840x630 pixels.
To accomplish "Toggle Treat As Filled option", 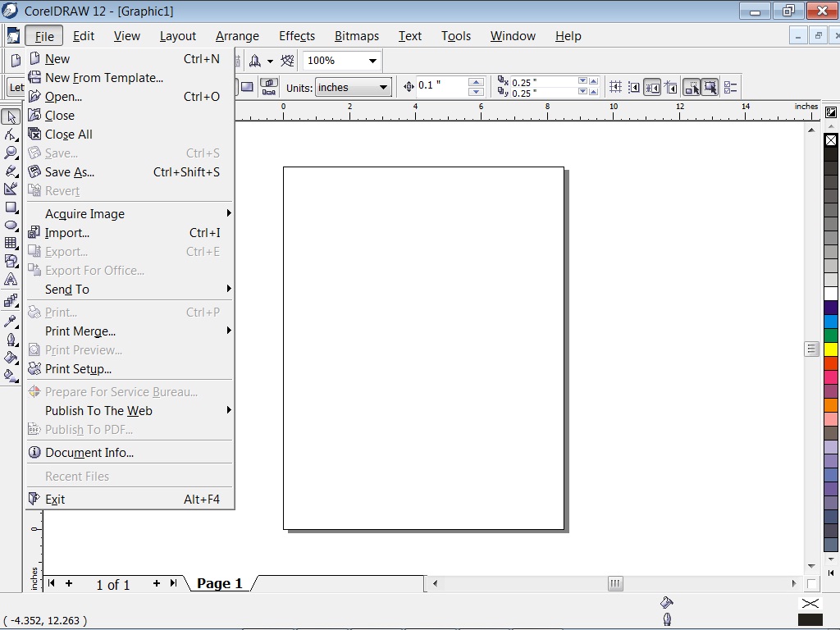I will pyautogui.click(x=710, y=87).
